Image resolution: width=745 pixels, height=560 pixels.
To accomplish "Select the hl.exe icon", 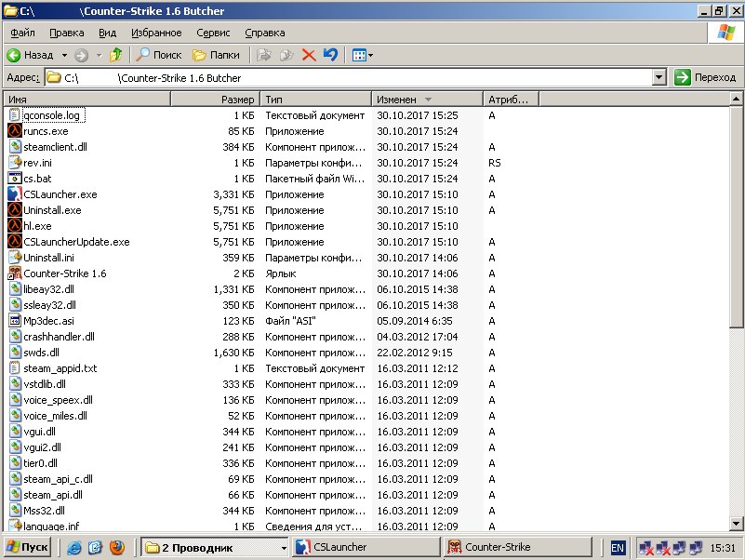I will [15, 225].
